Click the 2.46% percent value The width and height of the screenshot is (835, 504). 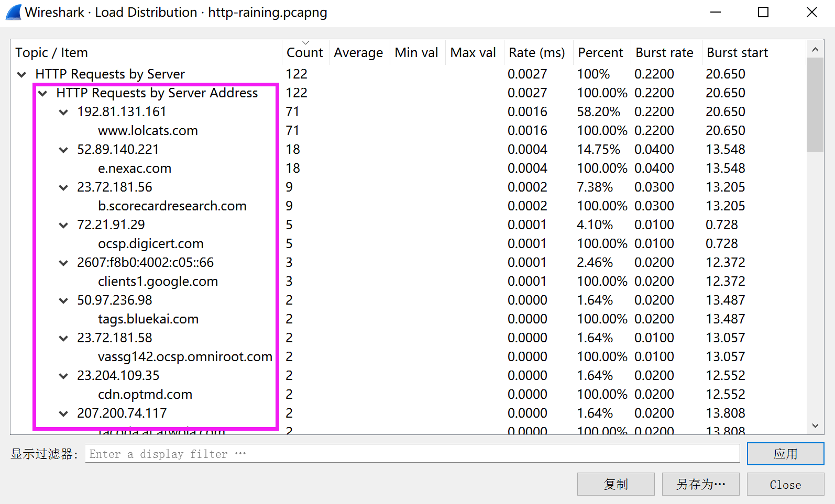point(595,263)
